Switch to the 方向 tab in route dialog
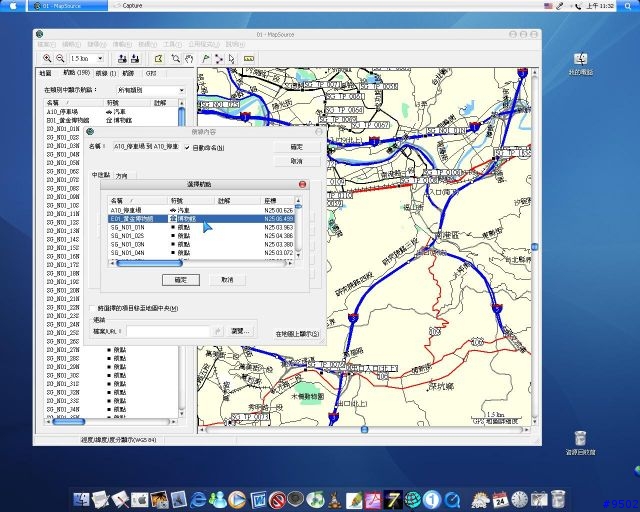This screenshot has height=512, width=640. coord(122,176)
